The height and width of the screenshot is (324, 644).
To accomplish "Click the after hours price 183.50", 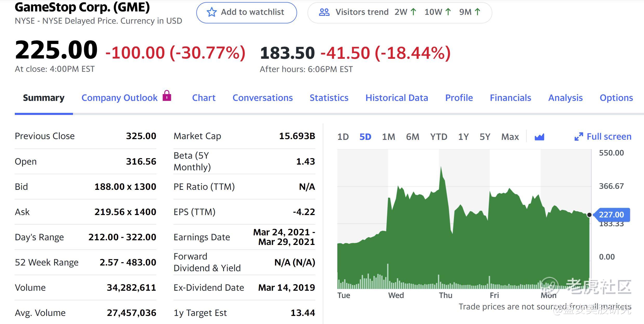I will [287, 53].
